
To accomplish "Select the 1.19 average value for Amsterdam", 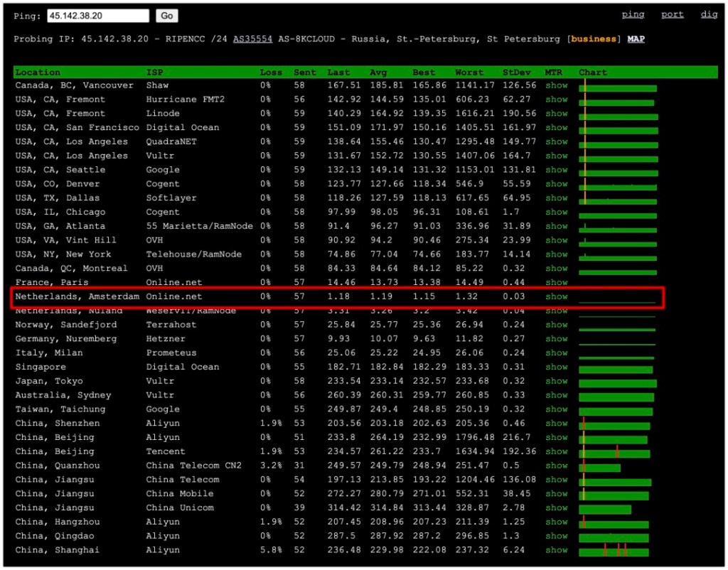I will tap(381, 296).
